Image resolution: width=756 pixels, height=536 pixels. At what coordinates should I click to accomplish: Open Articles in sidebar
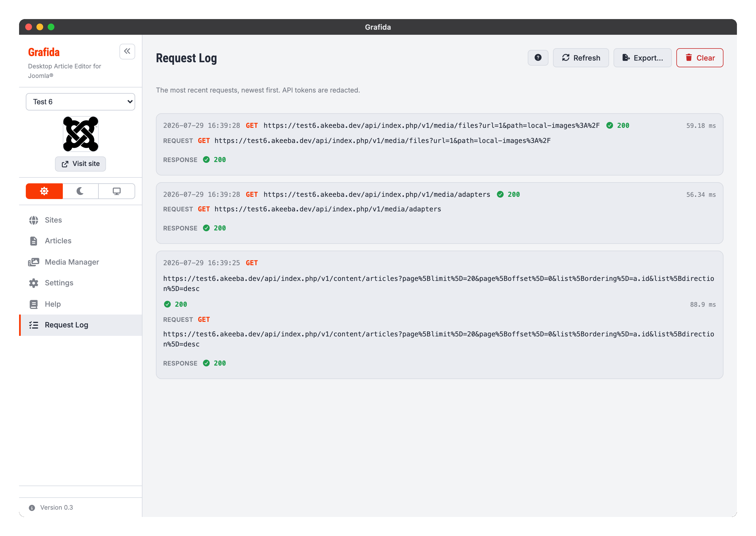coord(80,241)
